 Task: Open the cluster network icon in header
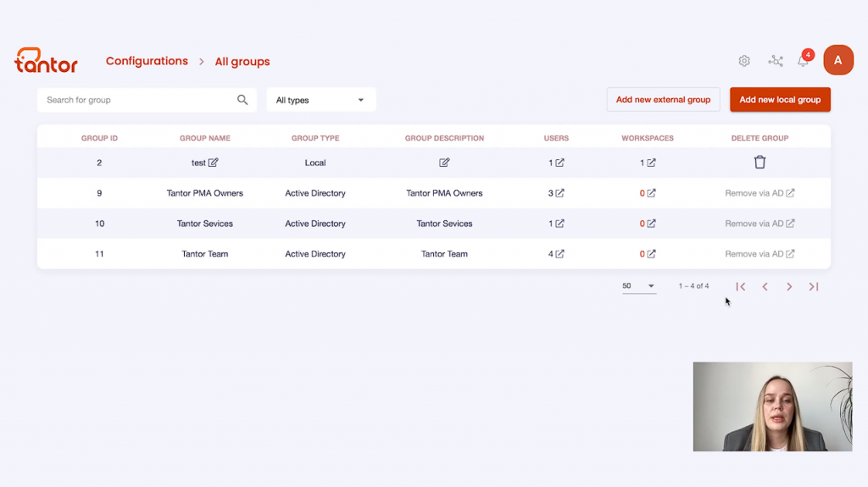776,61
